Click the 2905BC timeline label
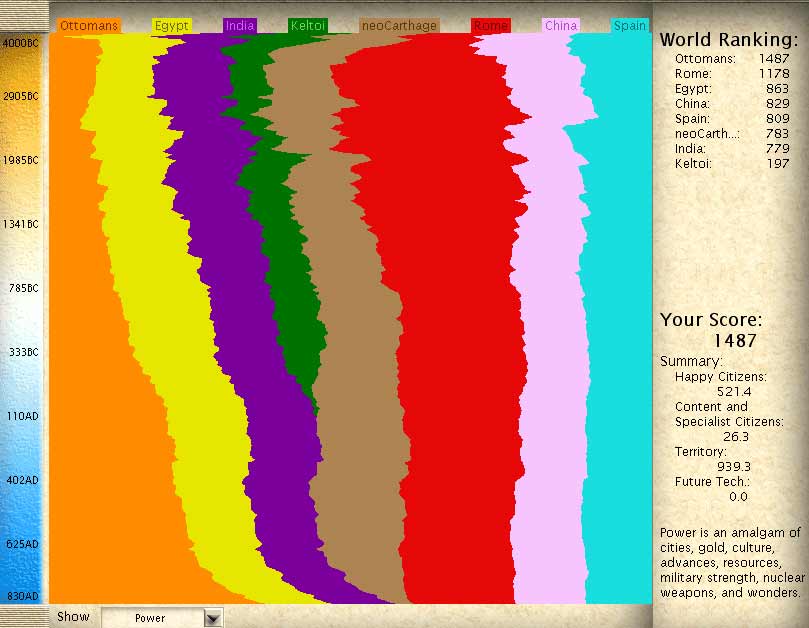This screenshot has width=809, height=628. [x=21, y=96]
